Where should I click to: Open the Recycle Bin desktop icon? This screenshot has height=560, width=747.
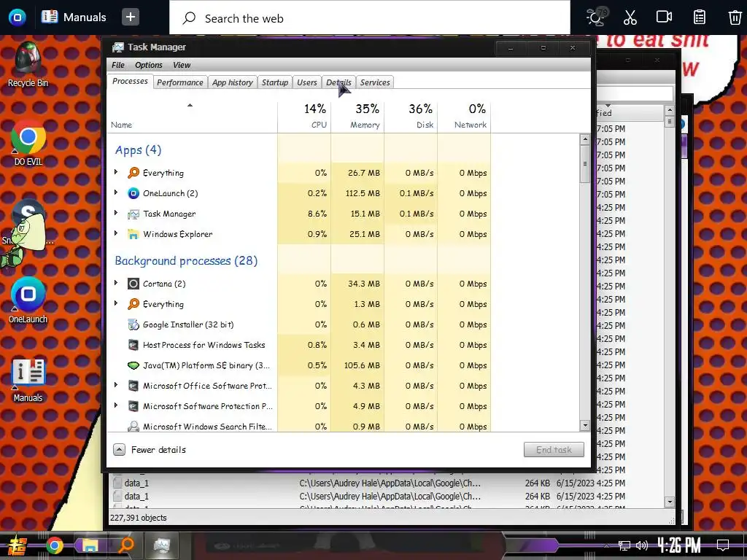point(28,64)
